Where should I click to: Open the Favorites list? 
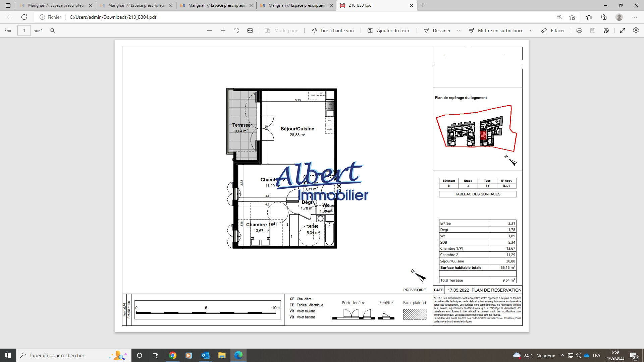click(589, 17)
